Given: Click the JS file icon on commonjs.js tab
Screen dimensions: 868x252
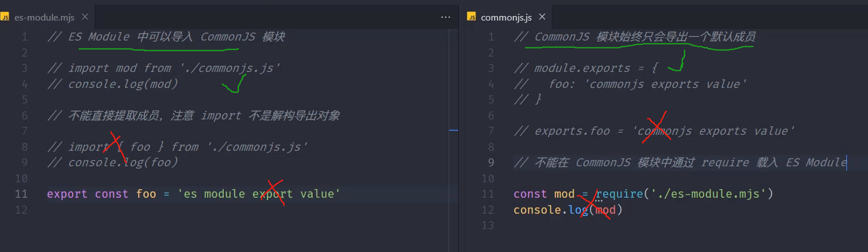Looking at the screenshot, I should (471, 17).
